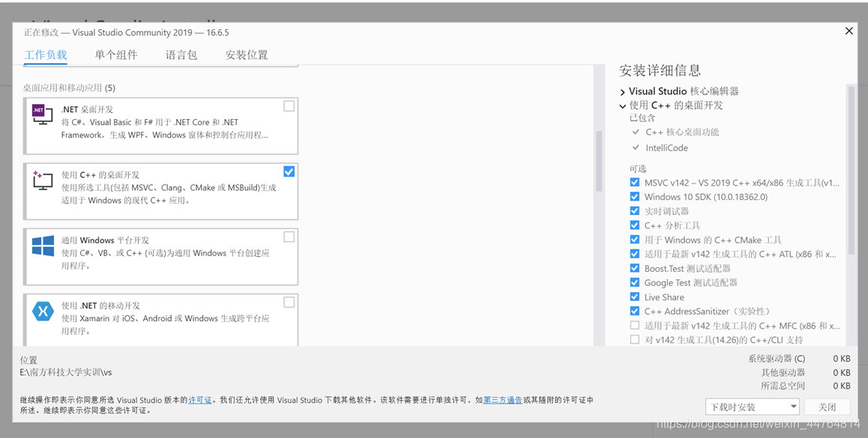Switch to 安装位置 tab
Screen dimensions: 868x438
tap(247, 55)
